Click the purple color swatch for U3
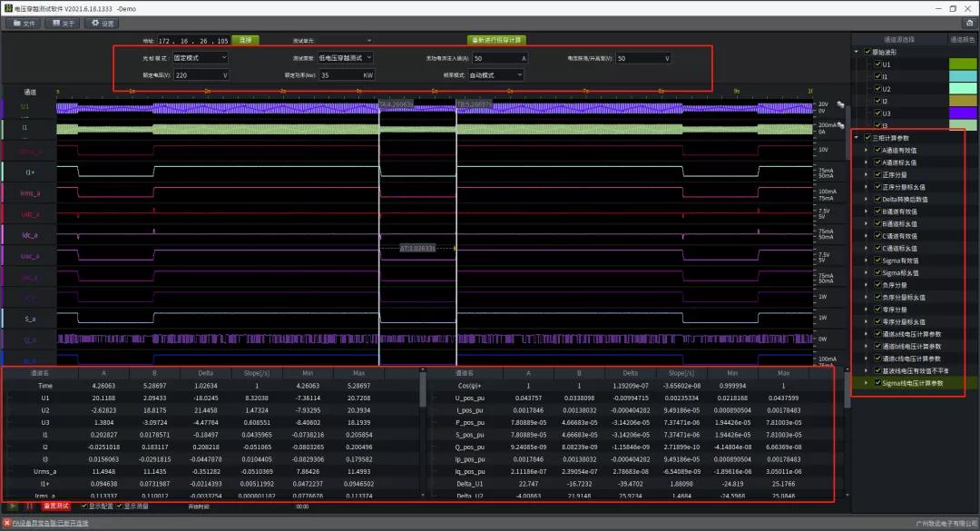980x531 pixels. [x=962, y=113]
